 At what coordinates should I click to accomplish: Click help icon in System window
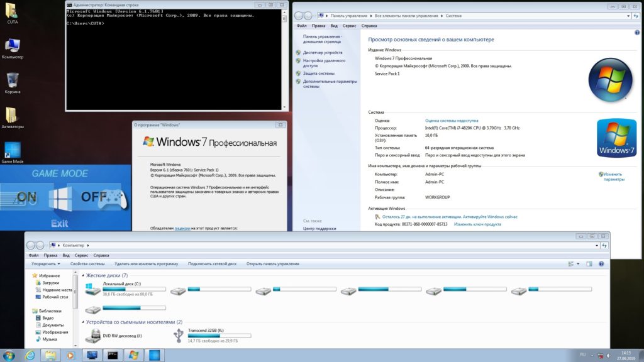[637, 33]
